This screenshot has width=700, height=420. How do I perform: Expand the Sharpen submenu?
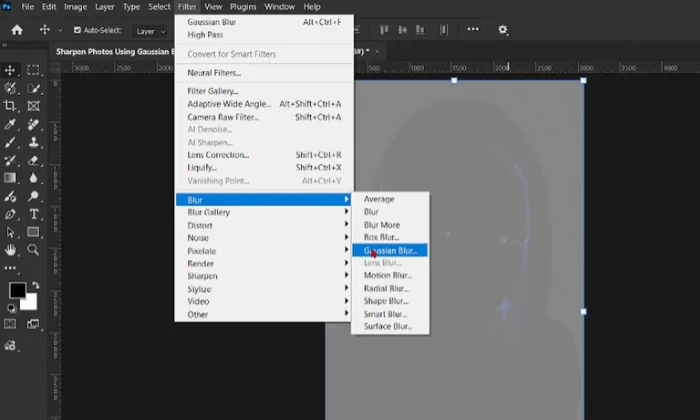(x=262, y=276)
